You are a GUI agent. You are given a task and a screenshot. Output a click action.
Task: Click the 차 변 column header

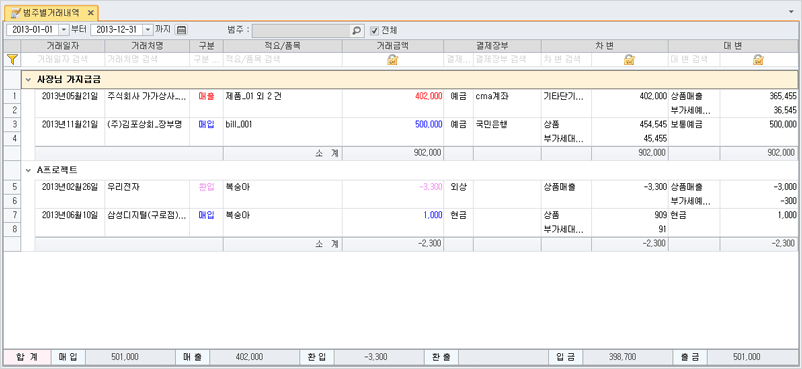[605, 46]
